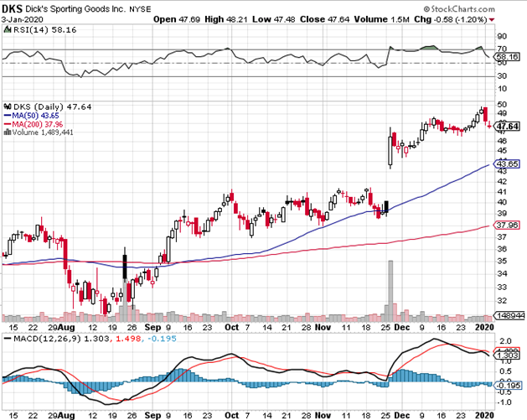The width and height of the screenshot is (527, 420).
Task: Click the Volume legend bar icon
Action: (5, 132)
